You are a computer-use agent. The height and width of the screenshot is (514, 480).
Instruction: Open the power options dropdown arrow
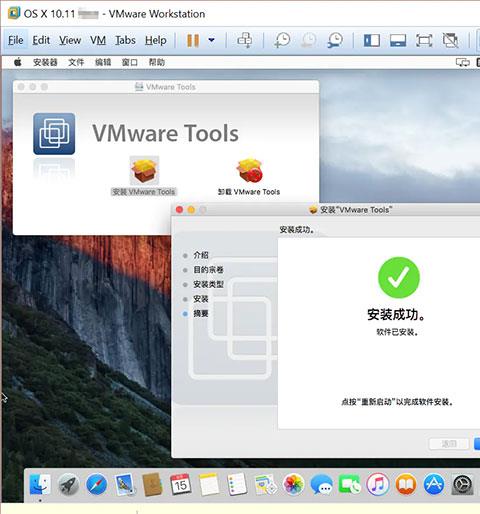(x=211, y=40)
